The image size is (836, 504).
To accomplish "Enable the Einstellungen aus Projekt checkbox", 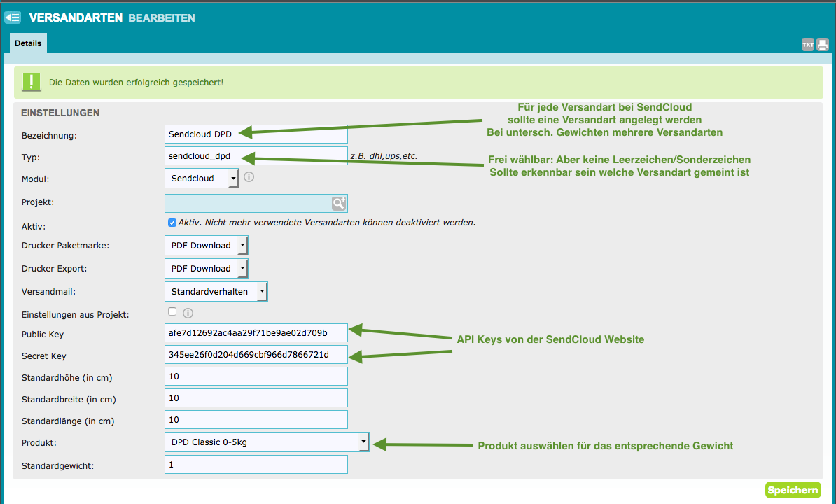I will [x=172, y=312].
